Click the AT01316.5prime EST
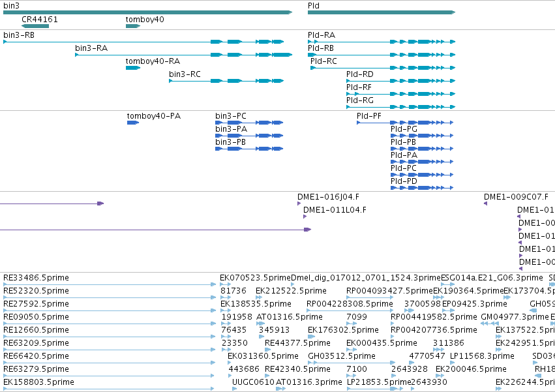 click(x=260, y=324)
